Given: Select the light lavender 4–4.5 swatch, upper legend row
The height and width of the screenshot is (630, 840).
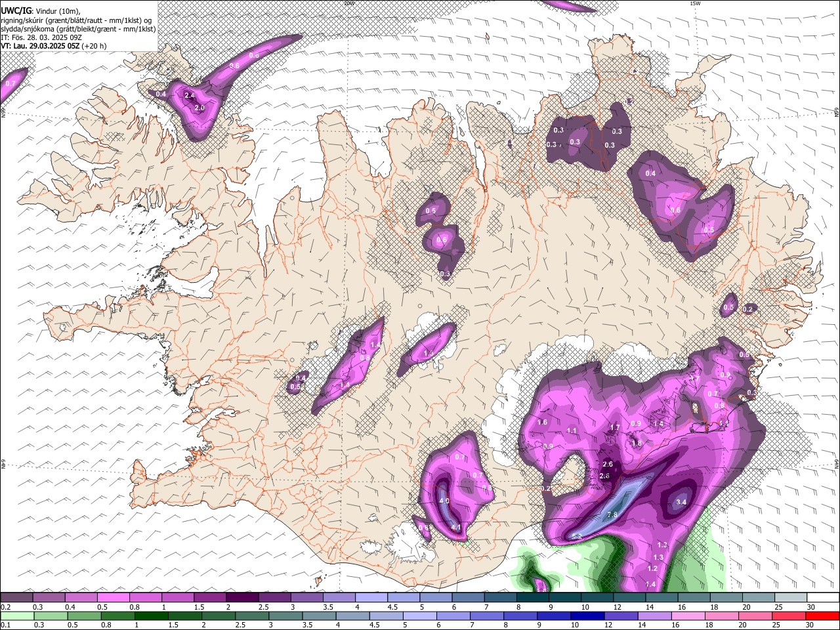Looking at the screenshot, I should 370,597.
